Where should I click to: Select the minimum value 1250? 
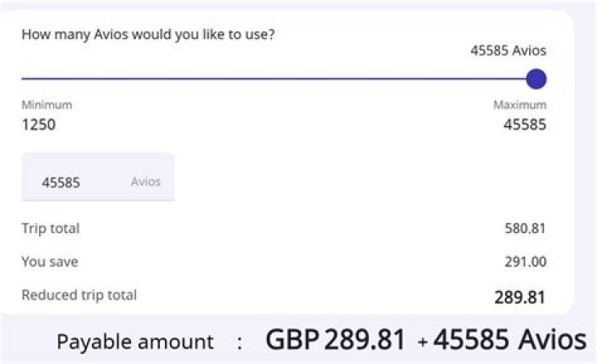coord(38,125)
